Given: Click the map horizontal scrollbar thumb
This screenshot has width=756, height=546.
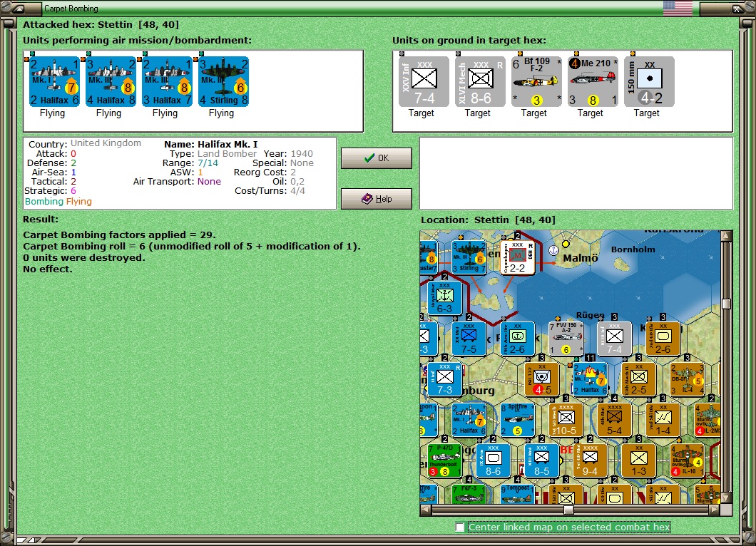Looking at the screenshot, I should [x=569, y=510].
